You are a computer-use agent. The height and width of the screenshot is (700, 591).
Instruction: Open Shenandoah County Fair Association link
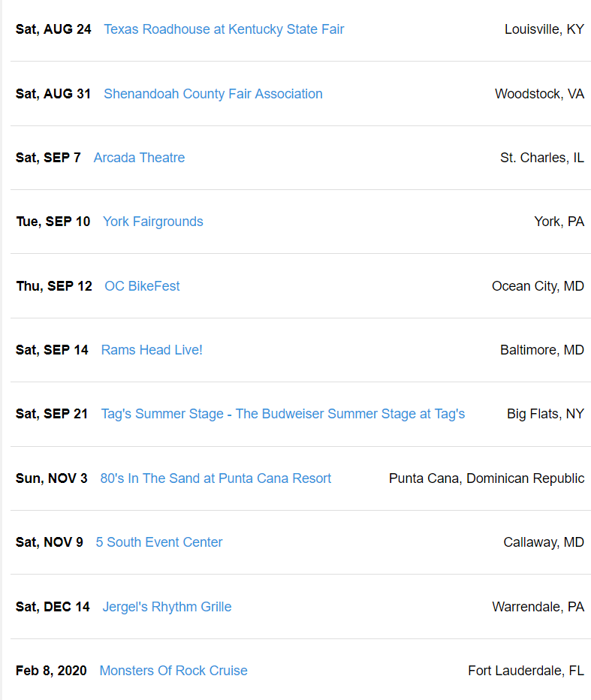tap(213, 94)
